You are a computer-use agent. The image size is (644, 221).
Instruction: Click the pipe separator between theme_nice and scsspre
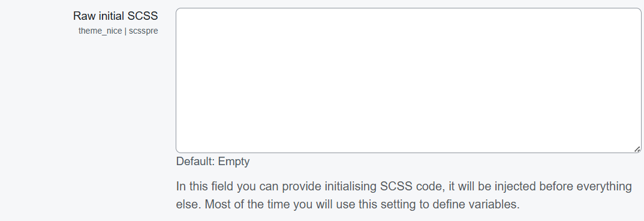pos(125,31)
